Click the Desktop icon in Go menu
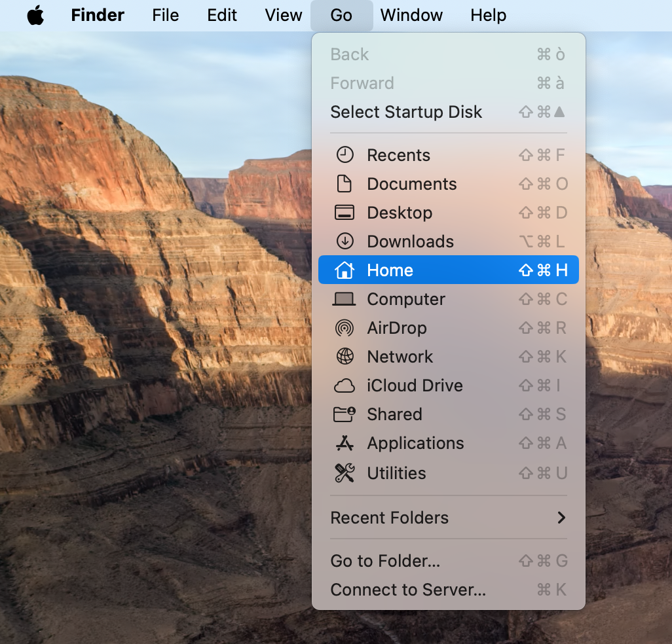The width and height of the screenshot is (672, 644). point(344,213)
